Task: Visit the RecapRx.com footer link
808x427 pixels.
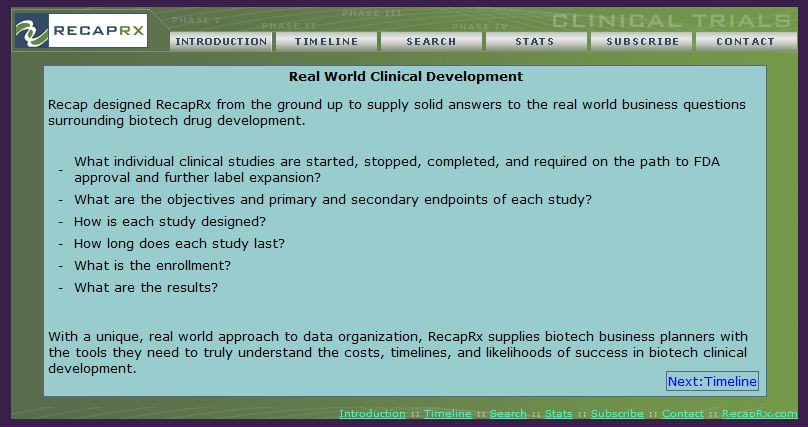Action: [759, 414]
